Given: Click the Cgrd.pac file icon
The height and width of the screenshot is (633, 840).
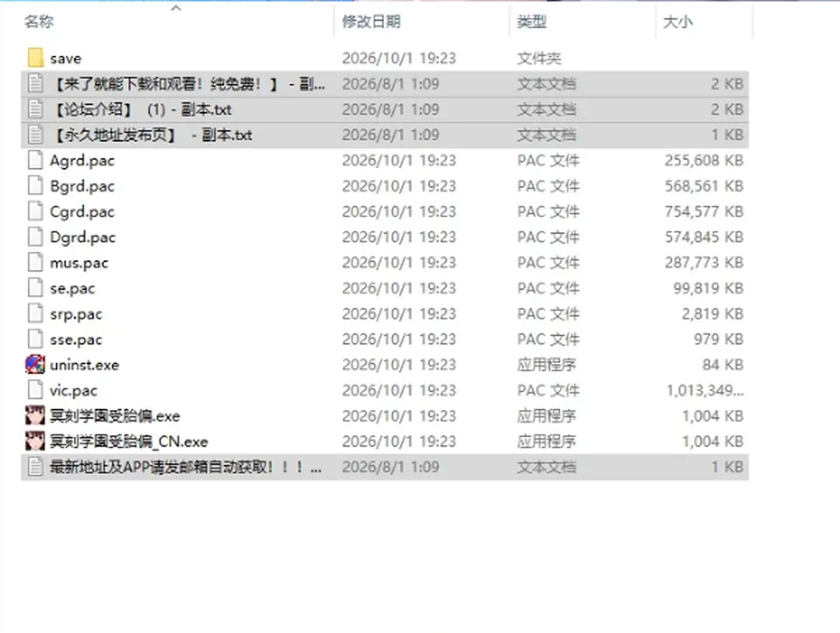Looking at the screenshot, I should 35,212.
